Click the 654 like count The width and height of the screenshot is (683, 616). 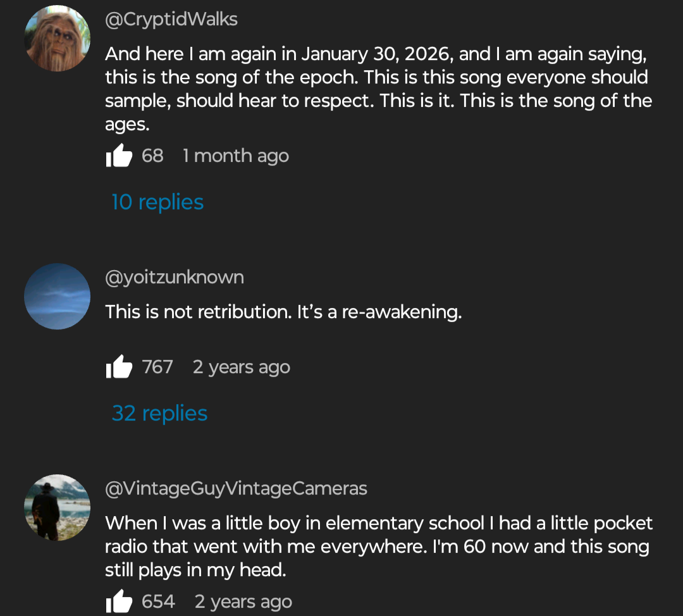(x=158, y=601)
